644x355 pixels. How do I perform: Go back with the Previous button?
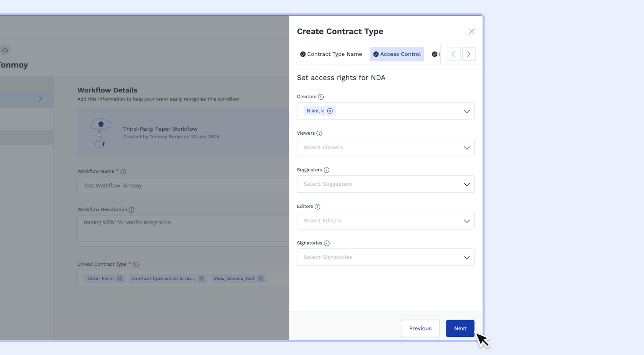click(420, 328)
